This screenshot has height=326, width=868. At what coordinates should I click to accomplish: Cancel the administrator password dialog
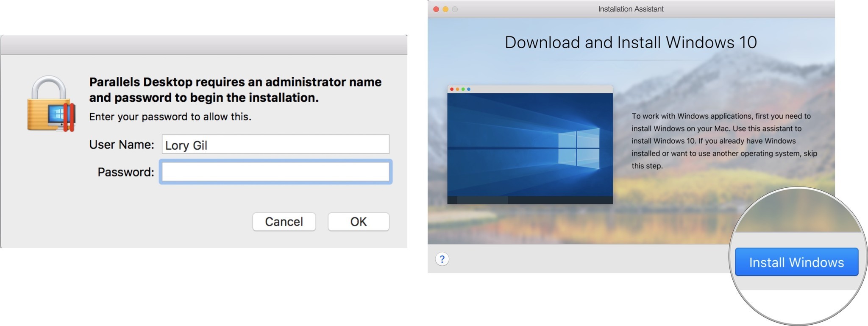[x=284, y=222]
